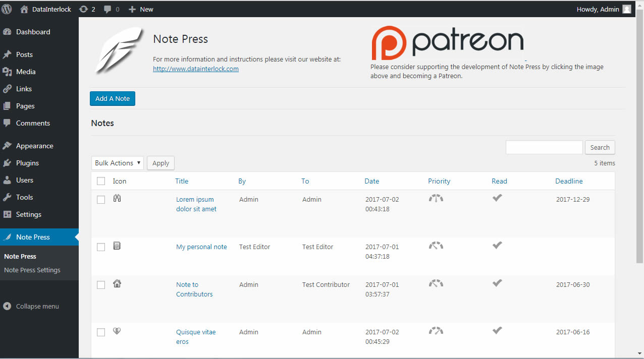Check the Quisque vitae eros row
This screenshot has width=644, height=359.
coord(101,332)
